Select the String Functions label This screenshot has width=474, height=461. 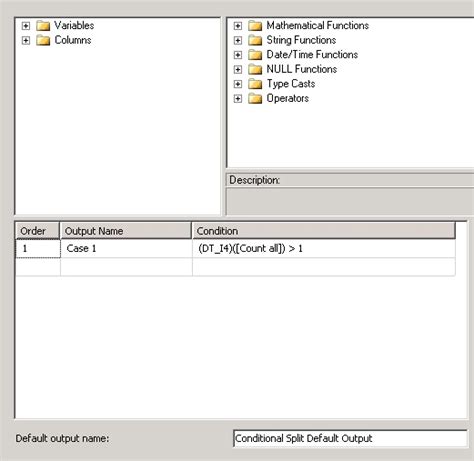[x=301, y=40]
